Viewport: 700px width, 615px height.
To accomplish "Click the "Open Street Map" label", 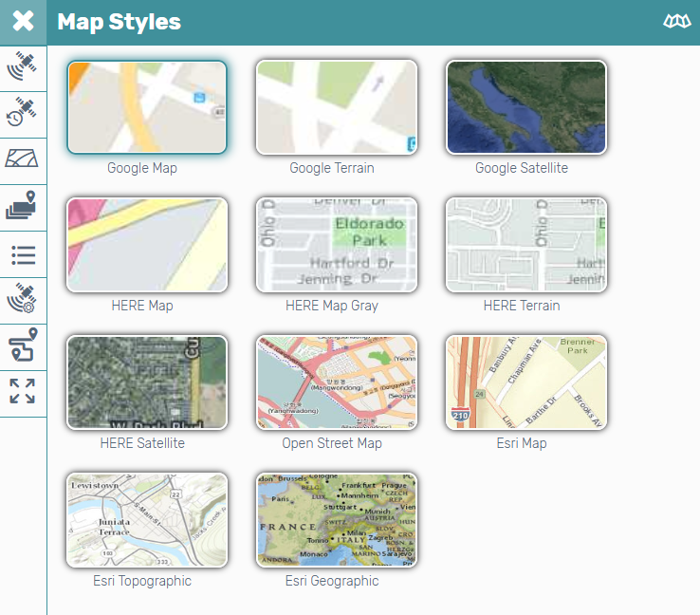I will coord(332,443).
